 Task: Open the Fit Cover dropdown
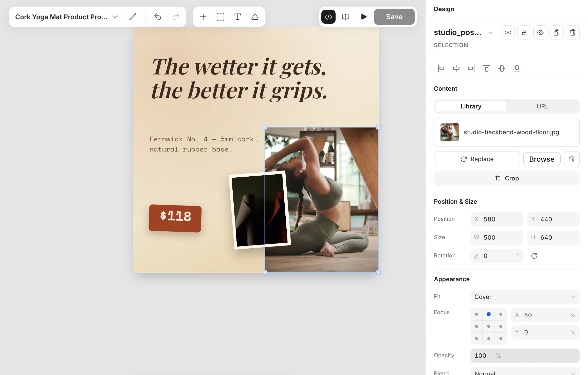pos(525,297)
